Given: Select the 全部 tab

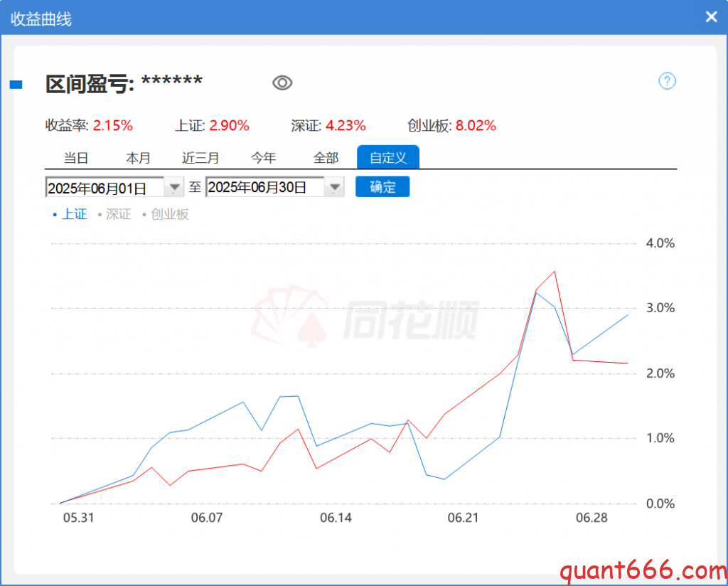Looking at the screenshot, I should 326,158.
